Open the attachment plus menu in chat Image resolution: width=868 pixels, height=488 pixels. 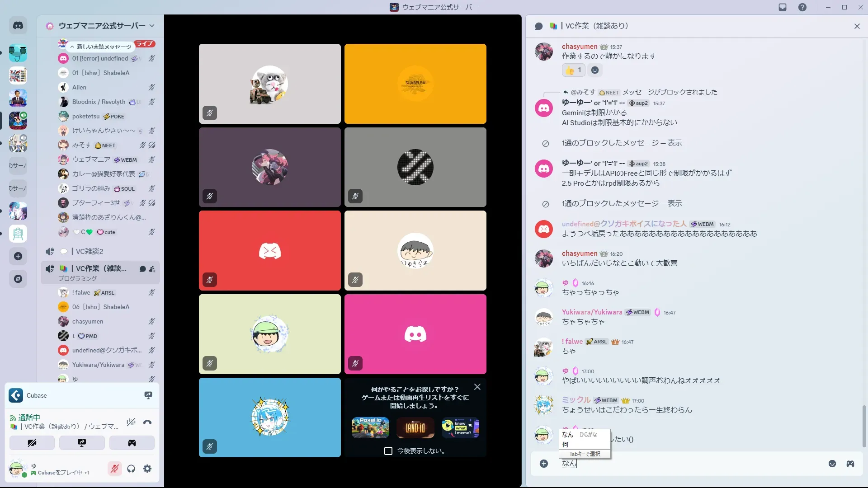[x=544, y=464]
